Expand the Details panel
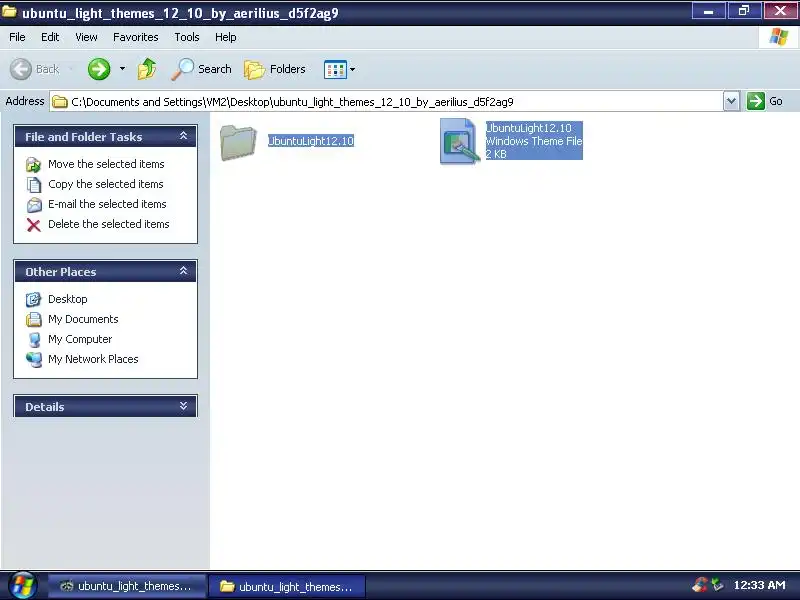This screenshot has width=800, height=600. pyautogui.click(x=184, y=406)
